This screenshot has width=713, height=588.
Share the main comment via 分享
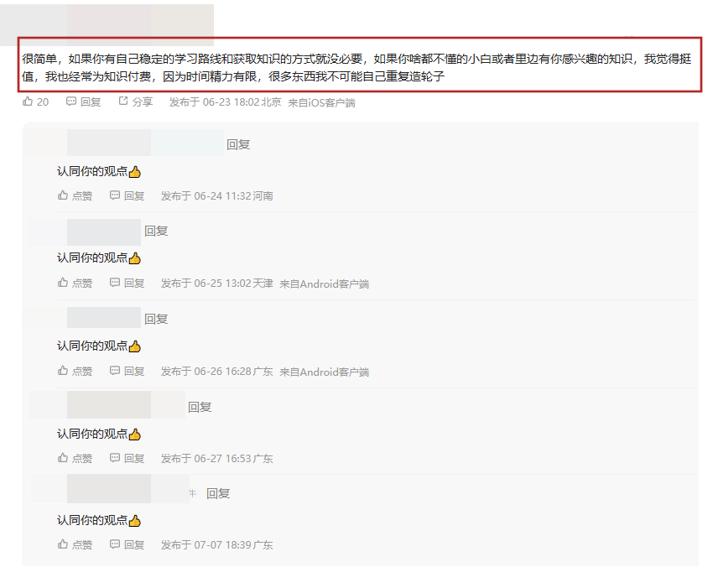click(x=136, y=101)
